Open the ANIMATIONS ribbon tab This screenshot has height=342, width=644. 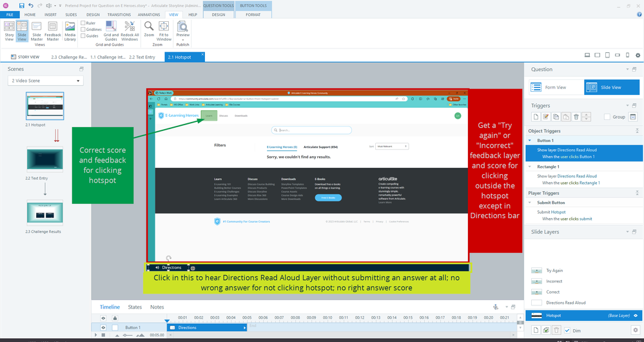click(149, 14)
